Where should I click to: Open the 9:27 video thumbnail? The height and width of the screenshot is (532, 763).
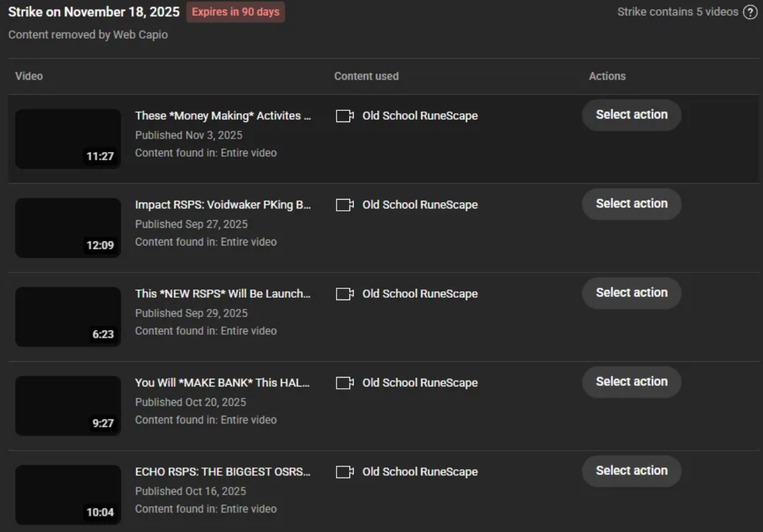pos(68,406)
